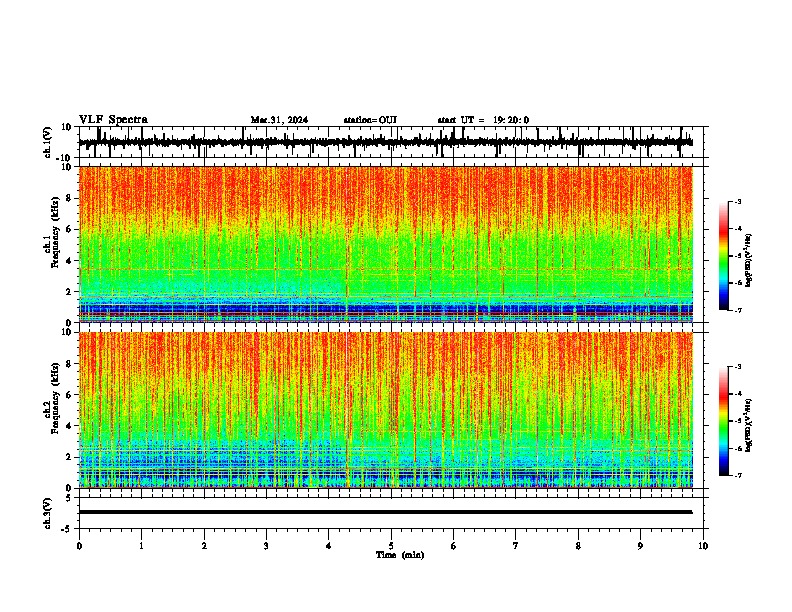Click the time axis tick label "9"
792x612 pixels.
pos(640,546)
